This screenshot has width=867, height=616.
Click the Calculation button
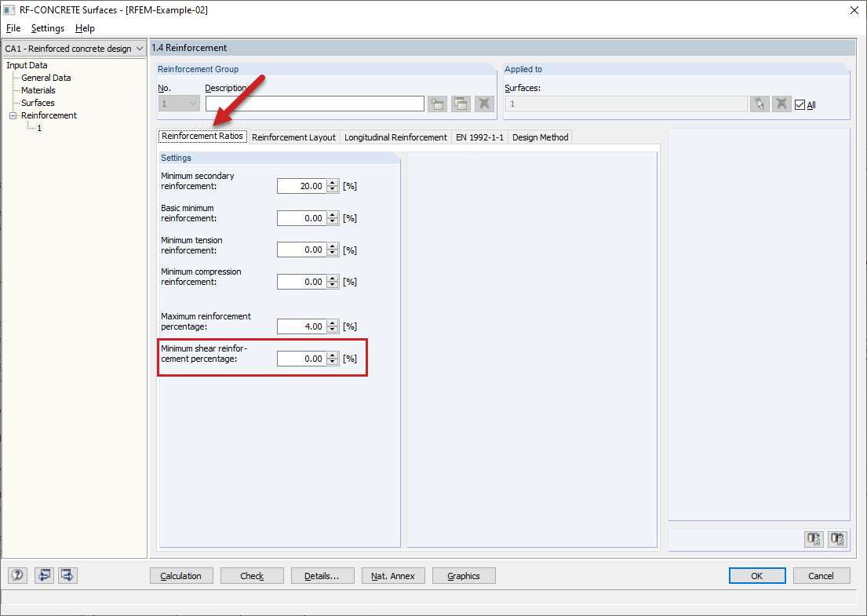(180, 576)
